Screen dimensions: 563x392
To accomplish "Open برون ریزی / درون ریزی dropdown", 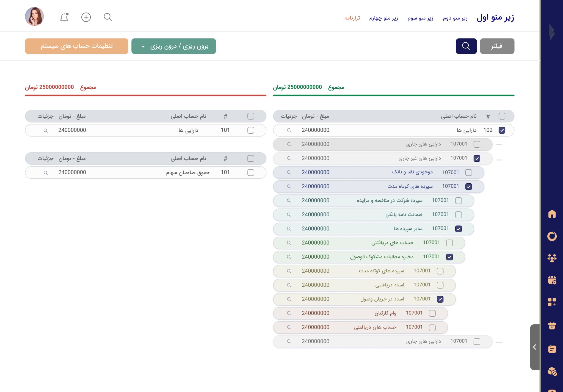I will point(173,46).
